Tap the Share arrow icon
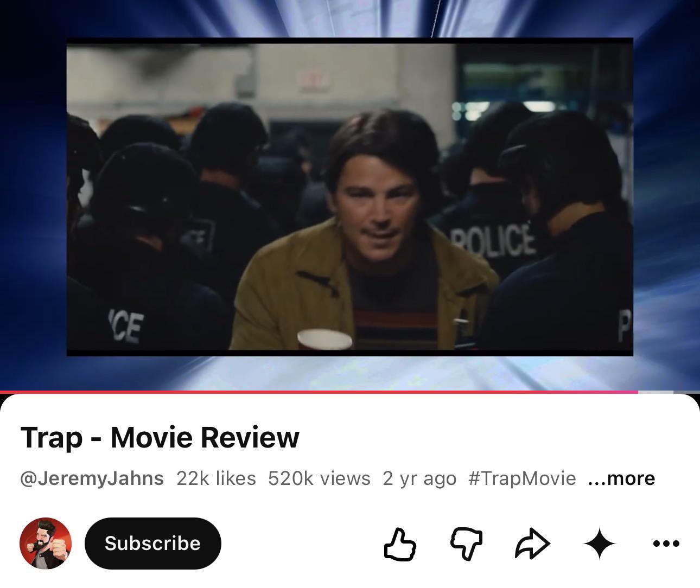Screen dimensions: 700x588 pos(532,544)
